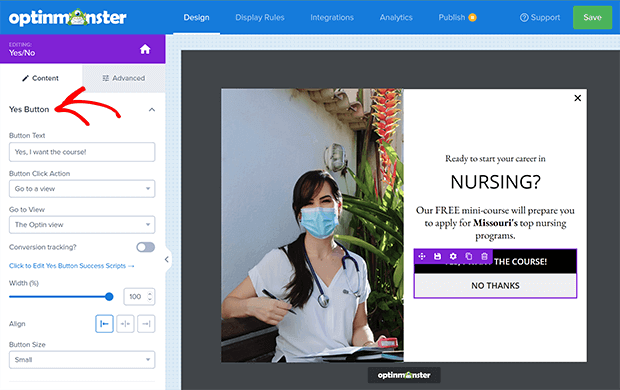Screen dimensions: 620x390
Task: Click the Support help icon
Action: [524, 17]
